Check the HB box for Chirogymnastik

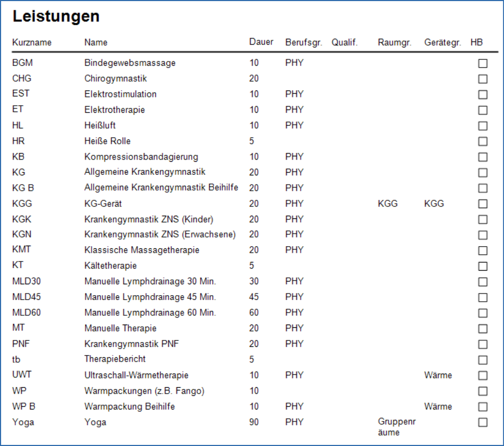pos(482,78)
